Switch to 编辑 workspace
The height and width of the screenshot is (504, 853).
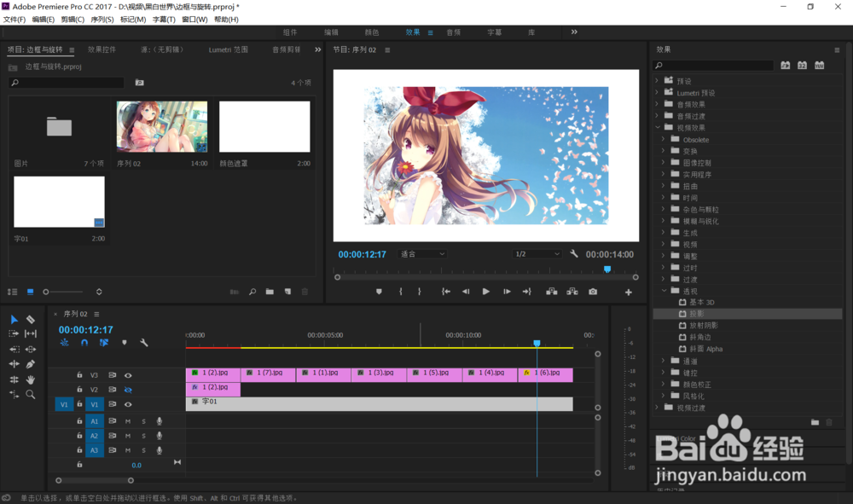coord(331,32)
